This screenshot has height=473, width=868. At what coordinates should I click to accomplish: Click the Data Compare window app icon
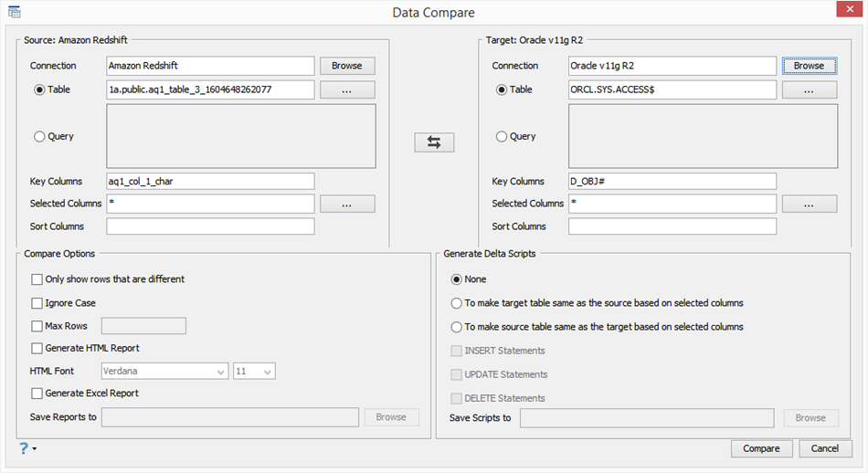pyautogui.click(x=15, y=12)
